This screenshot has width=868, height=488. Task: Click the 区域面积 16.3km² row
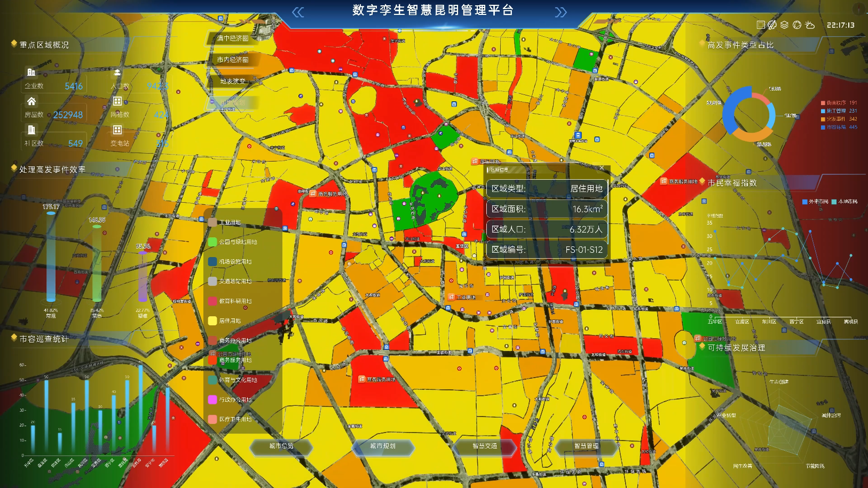547,209
